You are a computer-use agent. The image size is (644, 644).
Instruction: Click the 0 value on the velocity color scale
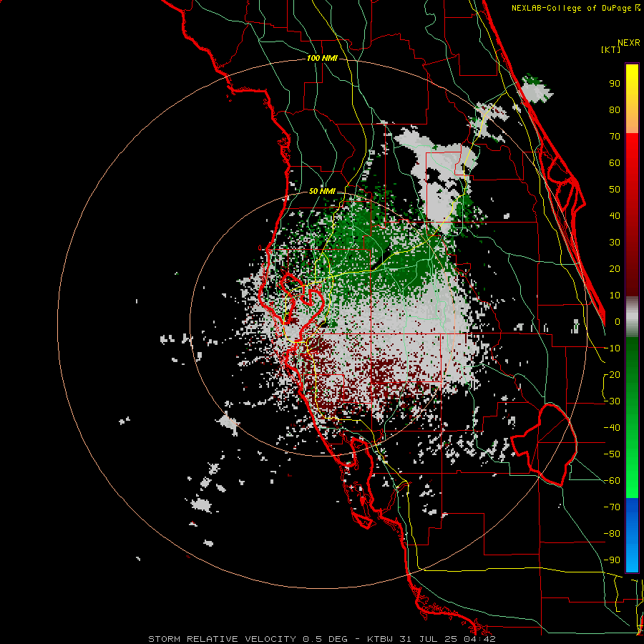(618, 322)
